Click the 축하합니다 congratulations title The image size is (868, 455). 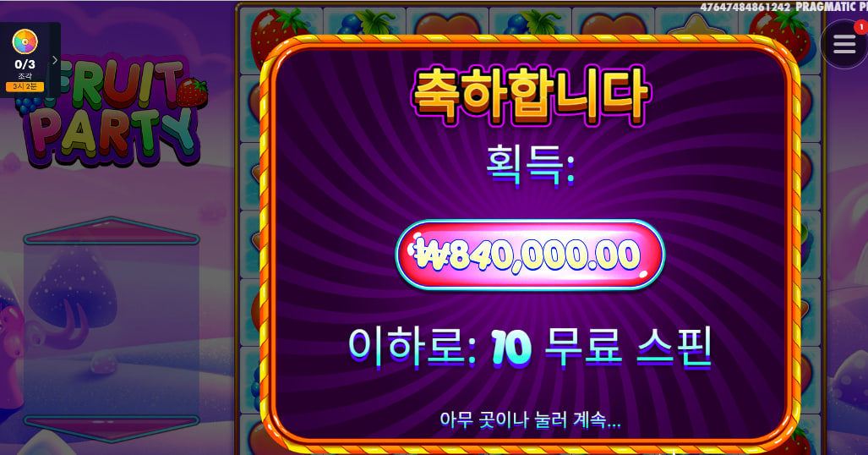click(530, 96)
